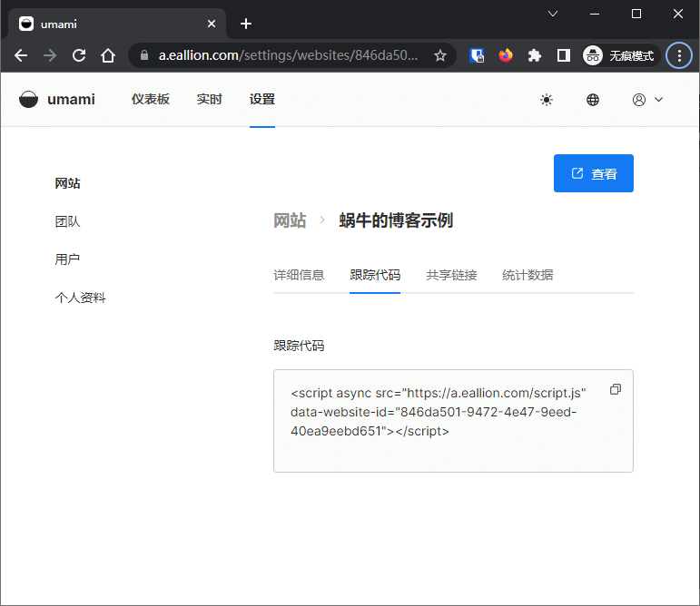Click the browser address bar URL

pyautogui.click(x=288, y=55)
